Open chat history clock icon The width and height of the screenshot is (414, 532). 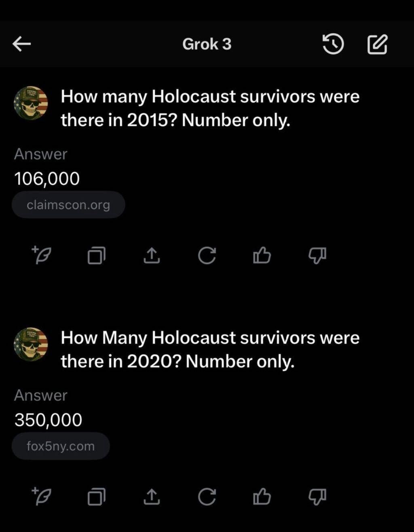click(333, 44)
